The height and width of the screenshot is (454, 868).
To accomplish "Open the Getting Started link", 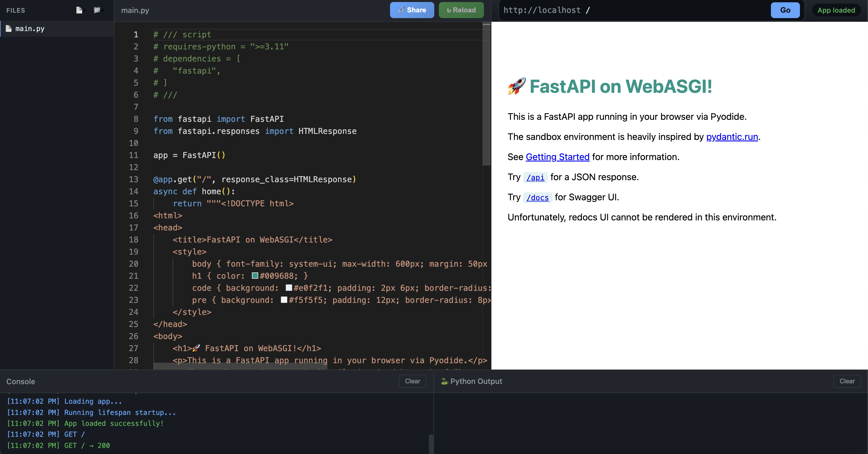I will 557,157.
